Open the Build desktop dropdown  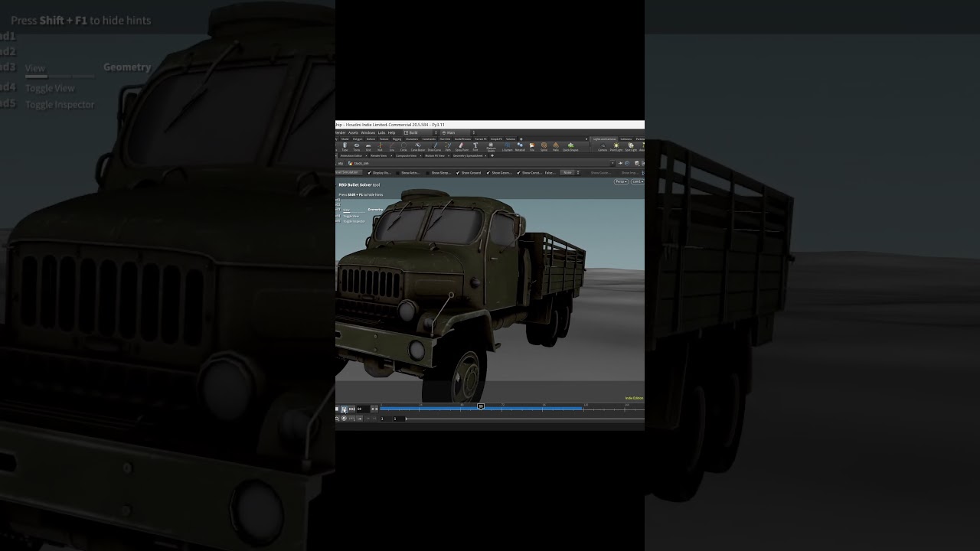(420, 132)
